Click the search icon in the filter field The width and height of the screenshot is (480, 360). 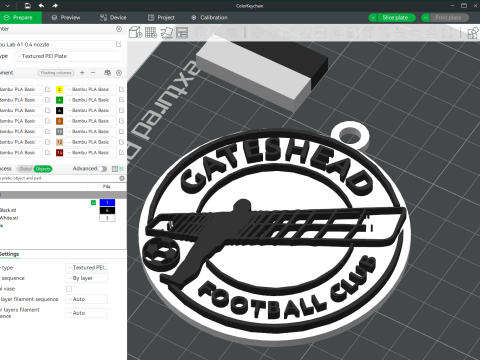pyautogui.click(x=122, y=178)
